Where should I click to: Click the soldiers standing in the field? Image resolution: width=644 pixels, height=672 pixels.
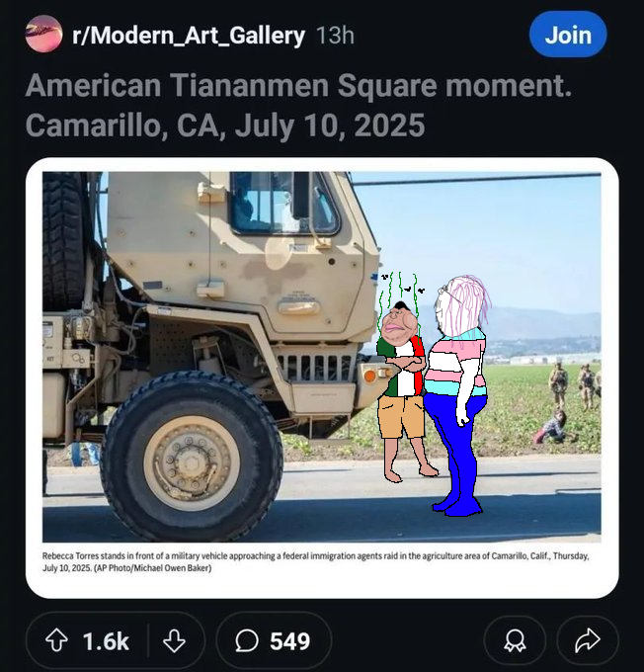point(575,382)
